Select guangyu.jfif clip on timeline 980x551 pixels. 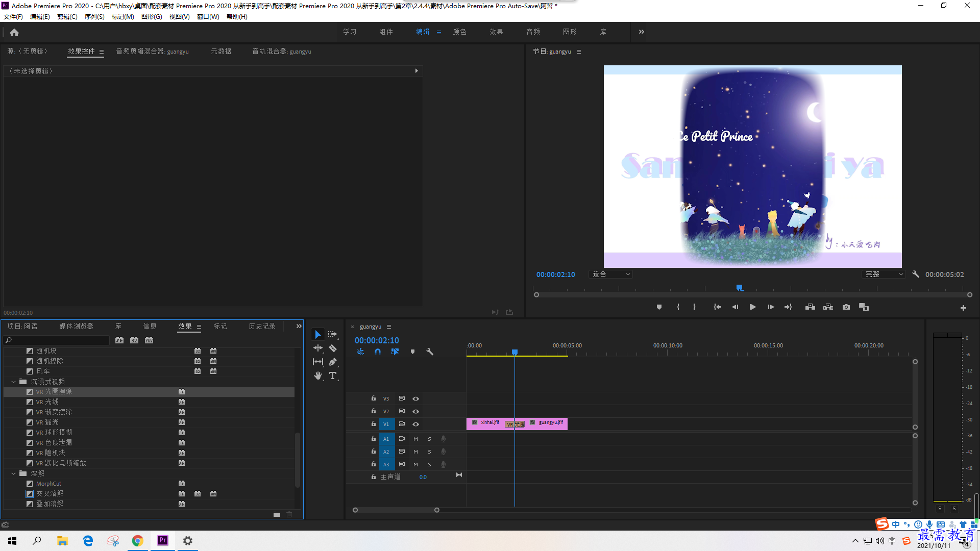pyautogui.click(x=547, y=423)
